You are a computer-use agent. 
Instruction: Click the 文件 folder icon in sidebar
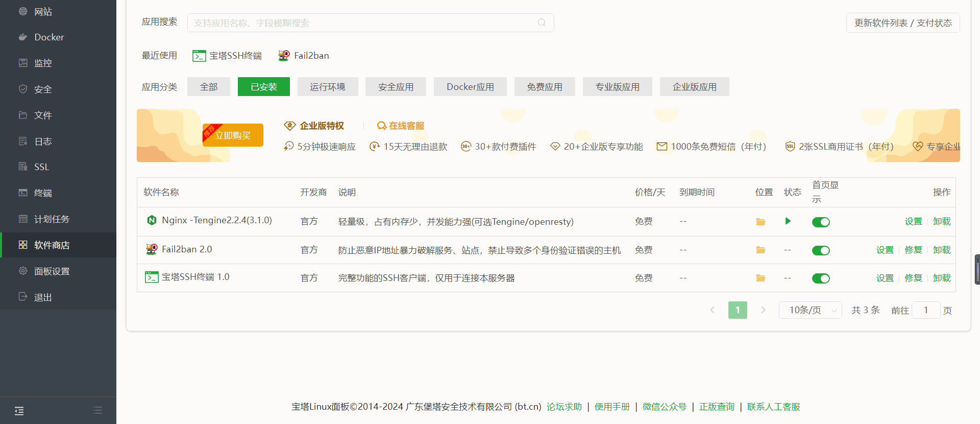23,115
